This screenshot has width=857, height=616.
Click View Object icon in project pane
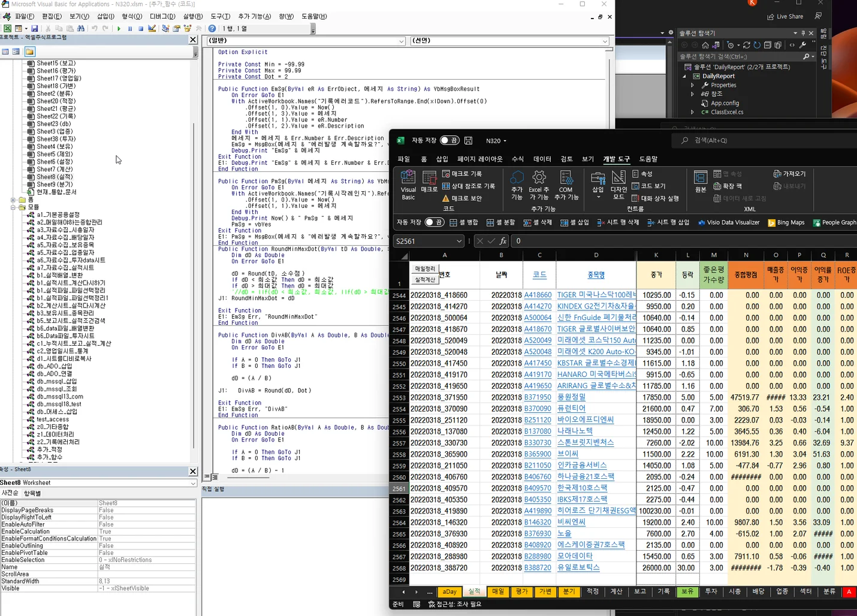pyautogui.click(x=16, y=52)
